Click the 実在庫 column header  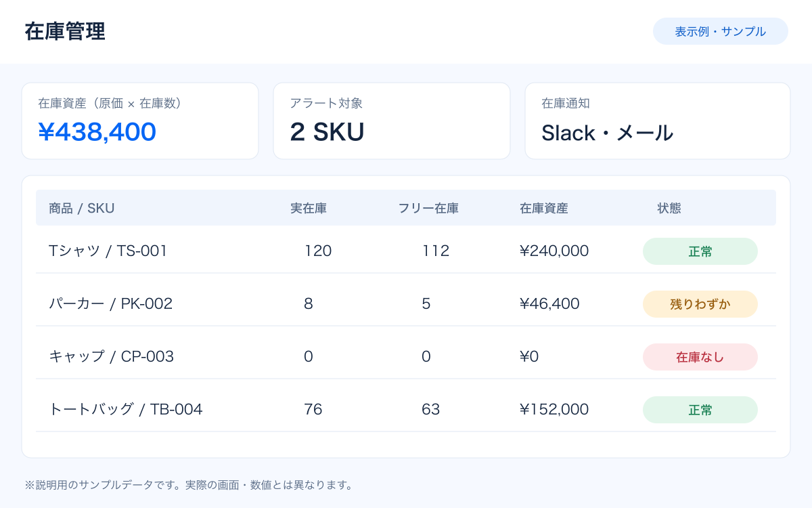coord(309,208)
